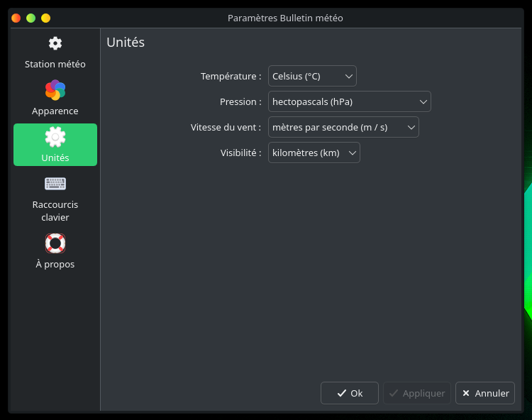This screenshot has width=532, height=420.
Task: Go to the À propos section label
Action: pos(55,265)
